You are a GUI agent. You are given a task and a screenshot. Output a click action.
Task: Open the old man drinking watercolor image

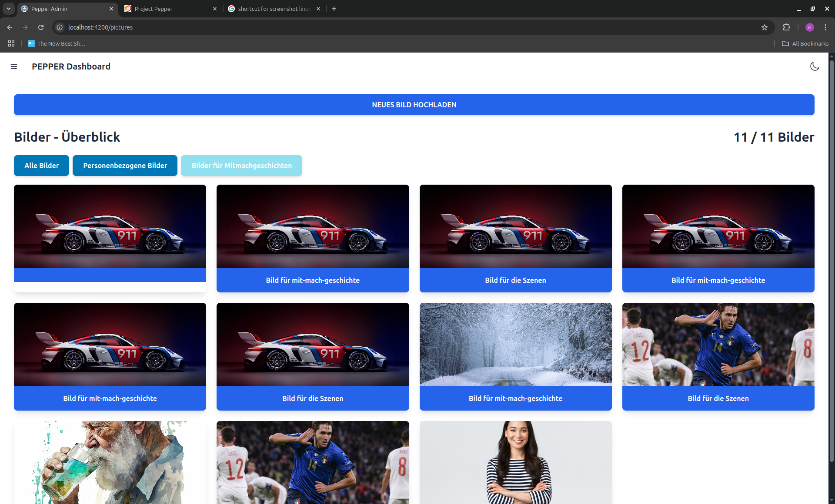[110, 462]
